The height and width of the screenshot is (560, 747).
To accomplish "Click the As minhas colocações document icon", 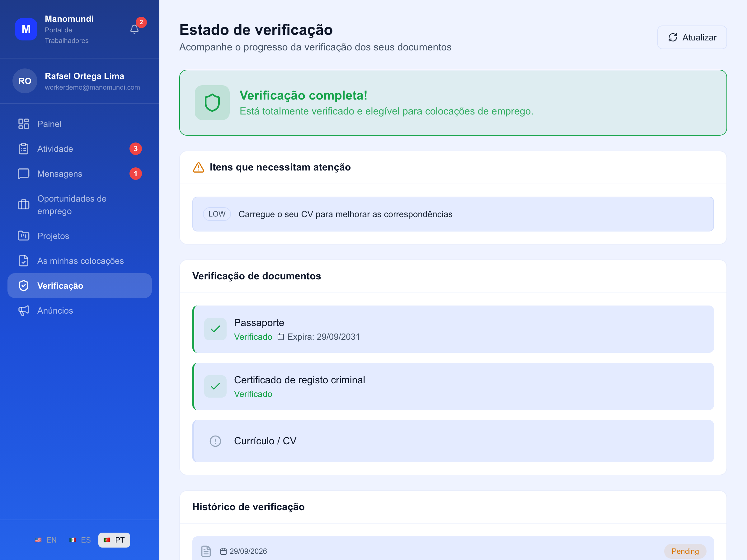I will [x=24, y=261].
